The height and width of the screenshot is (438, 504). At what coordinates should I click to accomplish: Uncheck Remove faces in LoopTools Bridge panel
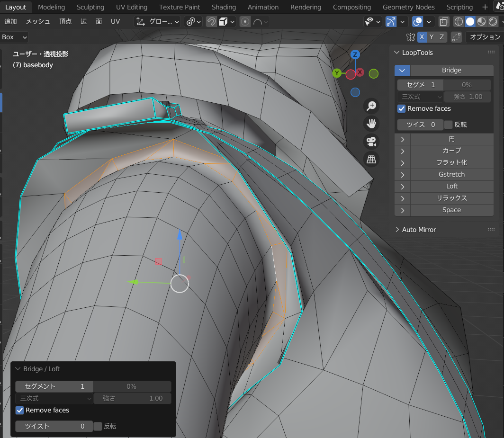click(x=402, y=108)
